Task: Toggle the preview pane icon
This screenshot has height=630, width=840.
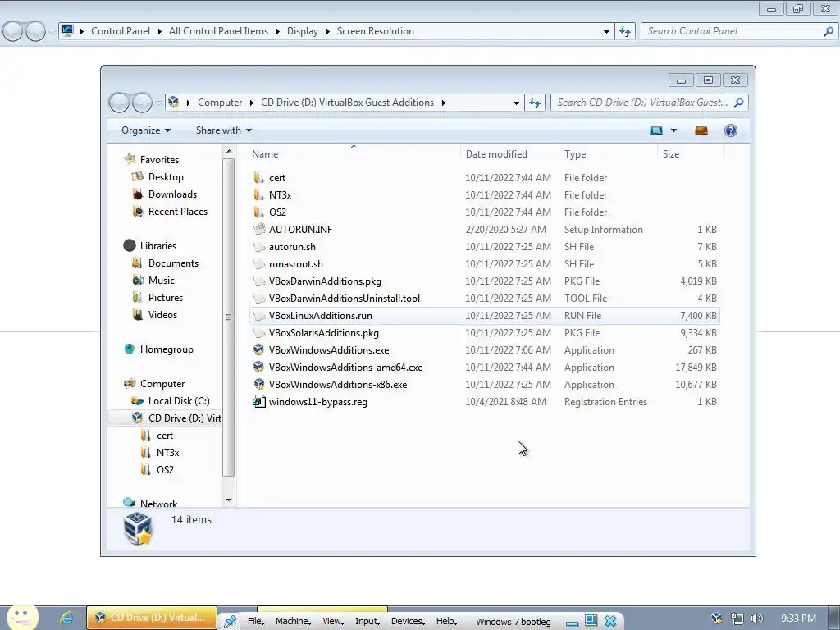Action: pos(701,130)
